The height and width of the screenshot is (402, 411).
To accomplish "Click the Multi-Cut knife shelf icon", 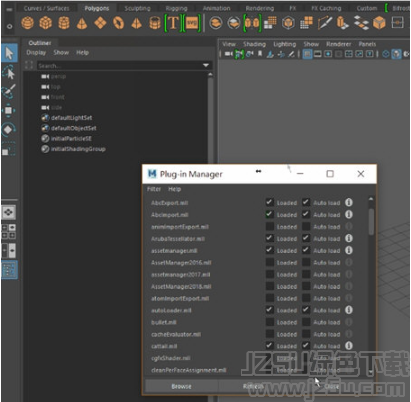I will pos(325,23).
